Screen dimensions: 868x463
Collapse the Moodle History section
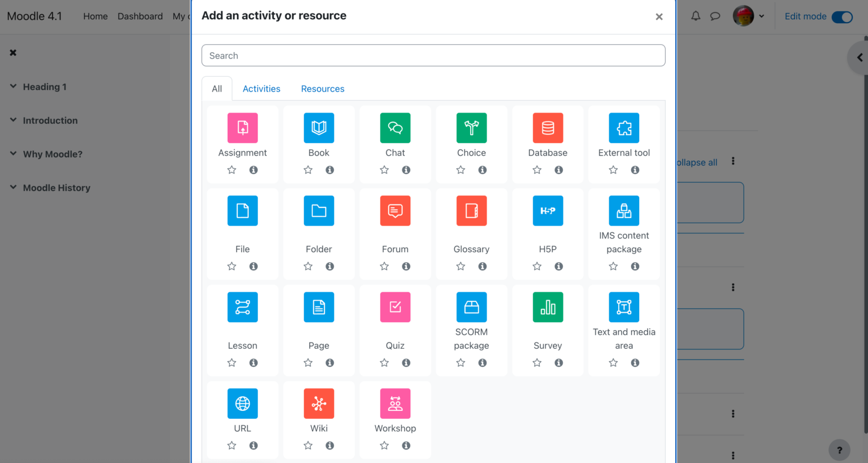pos(13,188)
